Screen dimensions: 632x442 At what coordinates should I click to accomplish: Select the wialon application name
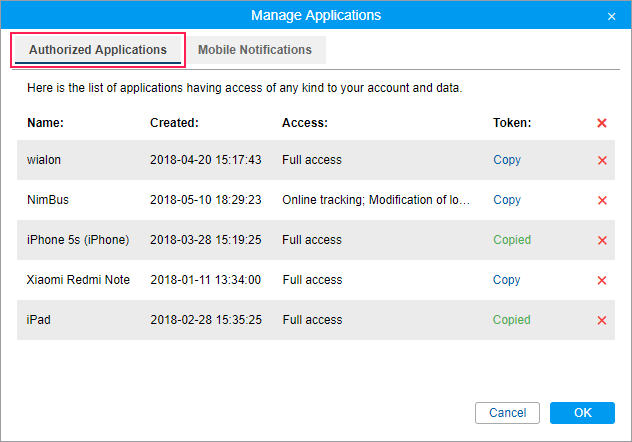pyautogui.click(x=43, y=160)
